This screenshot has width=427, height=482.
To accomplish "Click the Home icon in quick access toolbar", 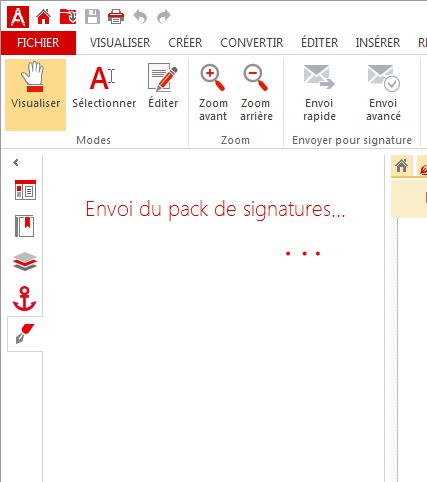I will tap(44, 16).
